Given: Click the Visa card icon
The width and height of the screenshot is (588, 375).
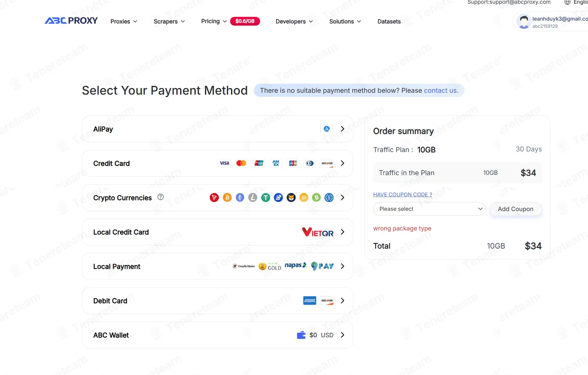Looking at the screenshot, I should (x=224, y=163).
